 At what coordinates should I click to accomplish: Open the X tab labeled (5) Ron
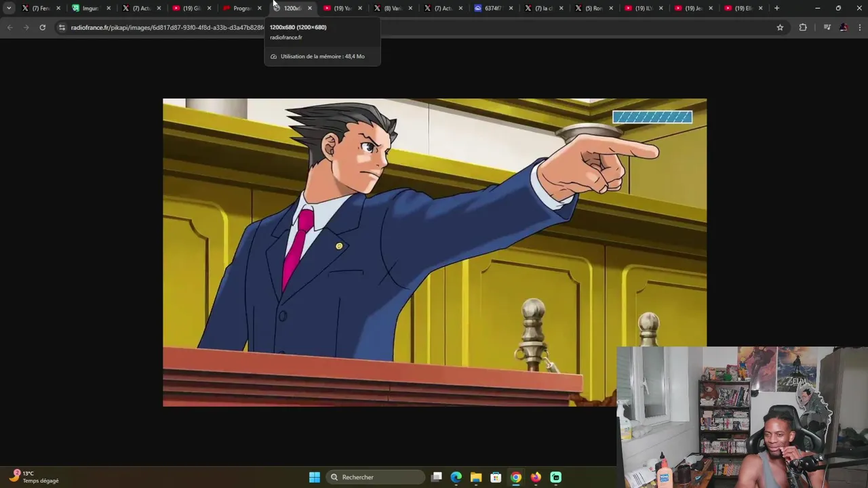pyautogui.click(x=593, y=8)
